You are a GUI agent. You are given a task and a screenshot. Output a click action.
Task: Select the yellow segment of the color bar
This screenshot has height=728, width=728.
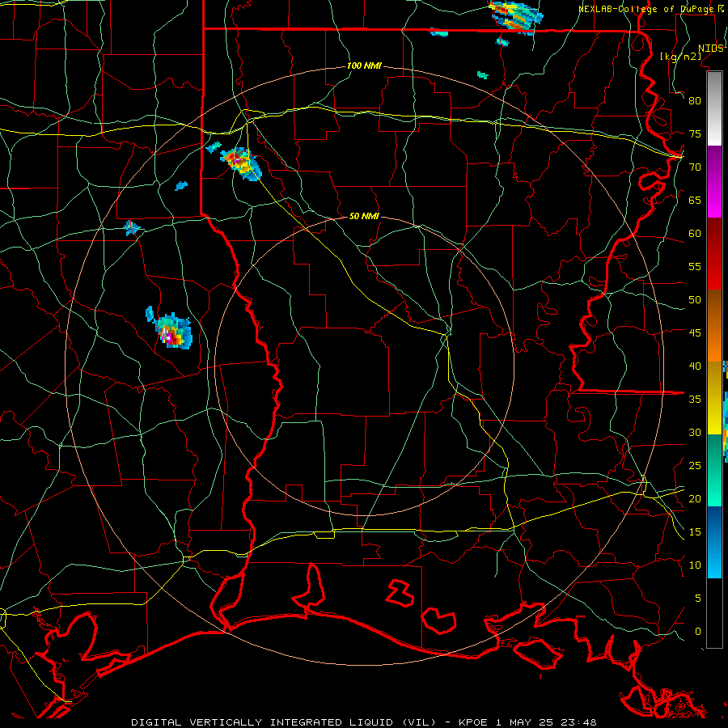[714, 398]
